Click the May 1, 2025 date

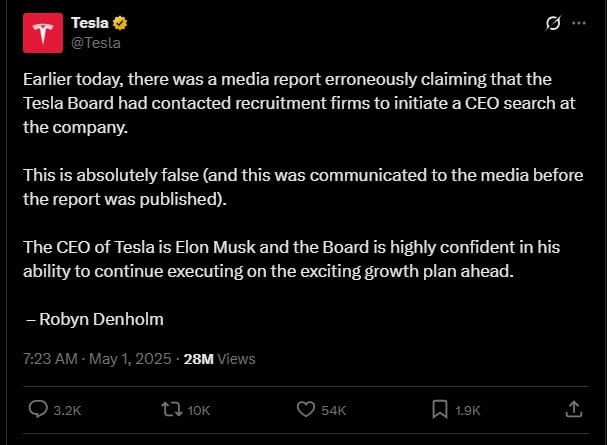[x=130, y=359]
